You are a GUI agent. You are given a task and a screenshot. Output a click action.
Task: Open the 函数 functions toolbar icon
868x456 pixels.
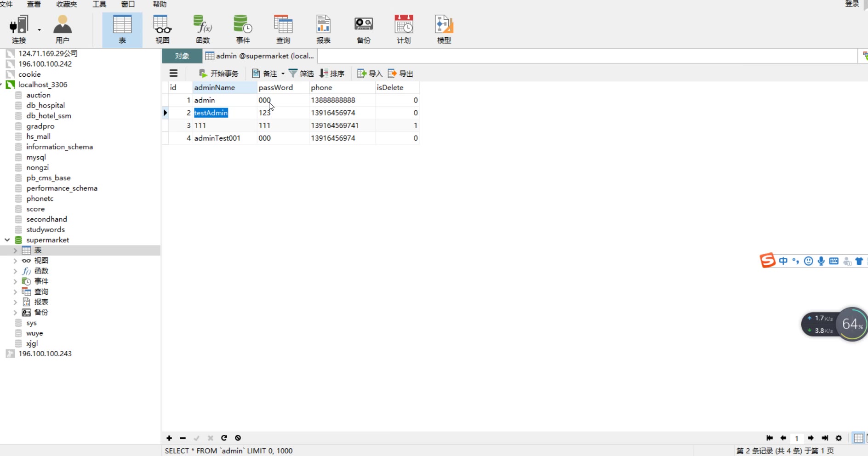pos(203,30)
